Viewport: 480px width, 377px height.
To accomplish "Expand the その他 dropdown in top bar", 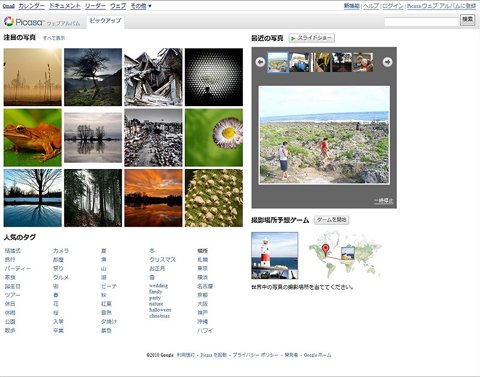I will [x=141, y=6].
